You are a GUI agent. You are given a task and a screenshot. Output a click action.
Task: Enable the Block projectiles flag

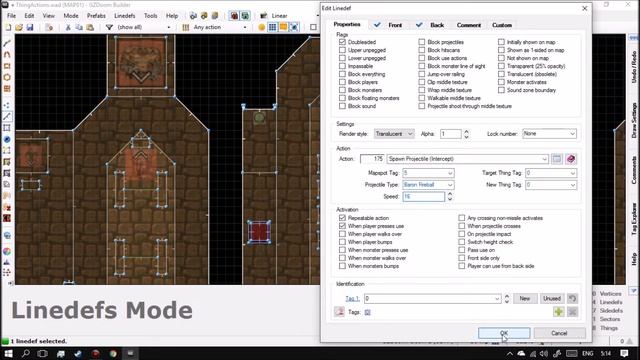pyautogui.click(x=422, y=42)
